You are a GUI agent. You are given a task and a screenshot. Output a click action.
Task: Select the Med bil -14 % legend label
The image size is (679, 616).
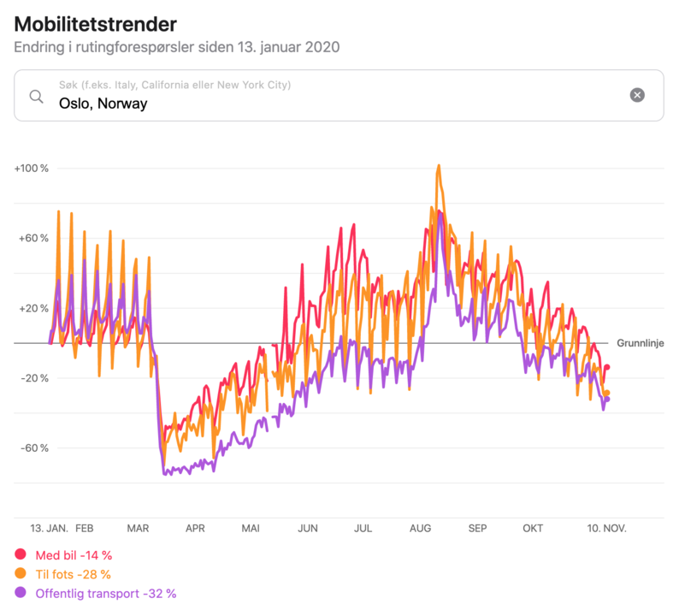[x=74, y=555]
